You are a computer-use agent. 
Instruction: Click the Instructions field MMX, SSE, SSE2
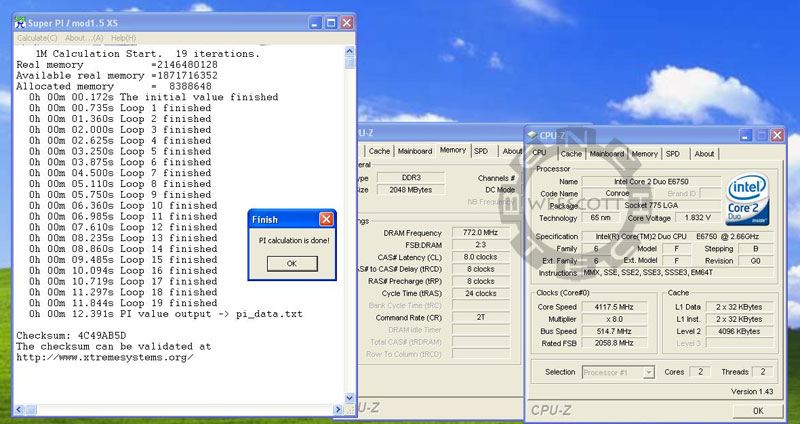pos(678,273)
